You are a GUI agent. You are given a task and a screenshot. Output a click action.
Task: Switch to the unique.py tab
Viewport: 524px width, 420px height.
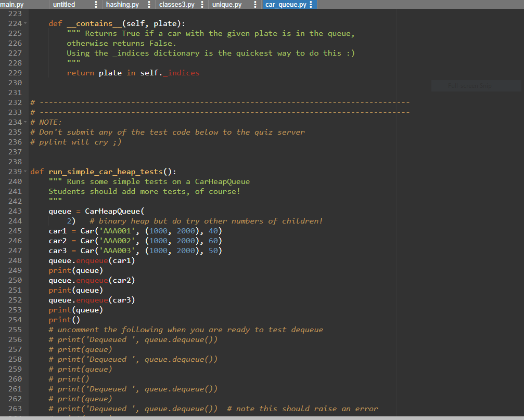pyautogui.click(x=226, y=4)
